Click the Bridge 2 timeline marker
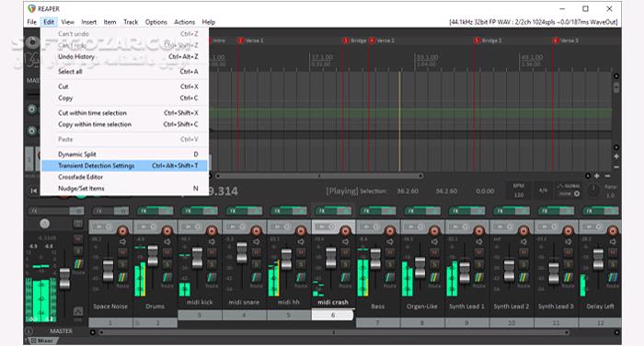Image resolution: width=644 pixels, height=346 pixels. click(x=488, y=40)
